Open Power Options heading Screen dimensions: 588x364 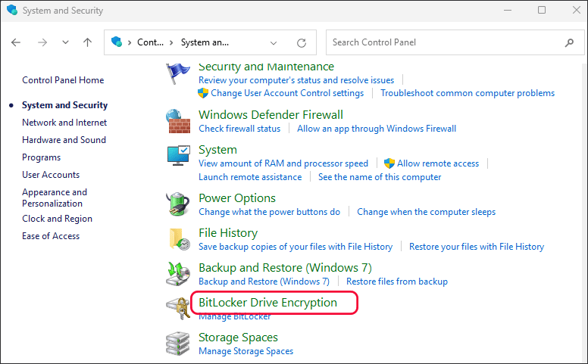(x=237, y=198)
